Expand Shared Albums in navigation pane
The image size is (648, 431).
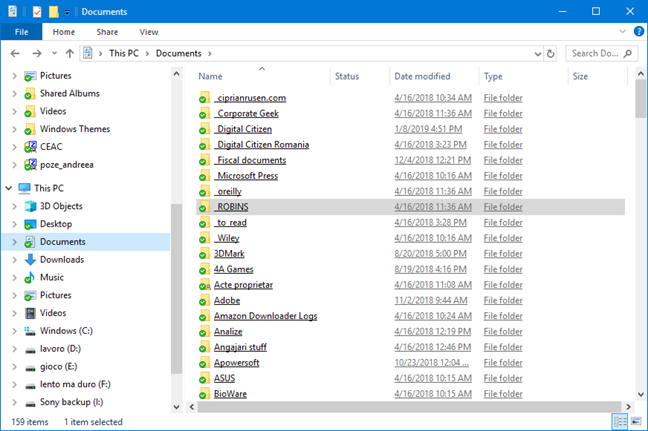(14, 94)
